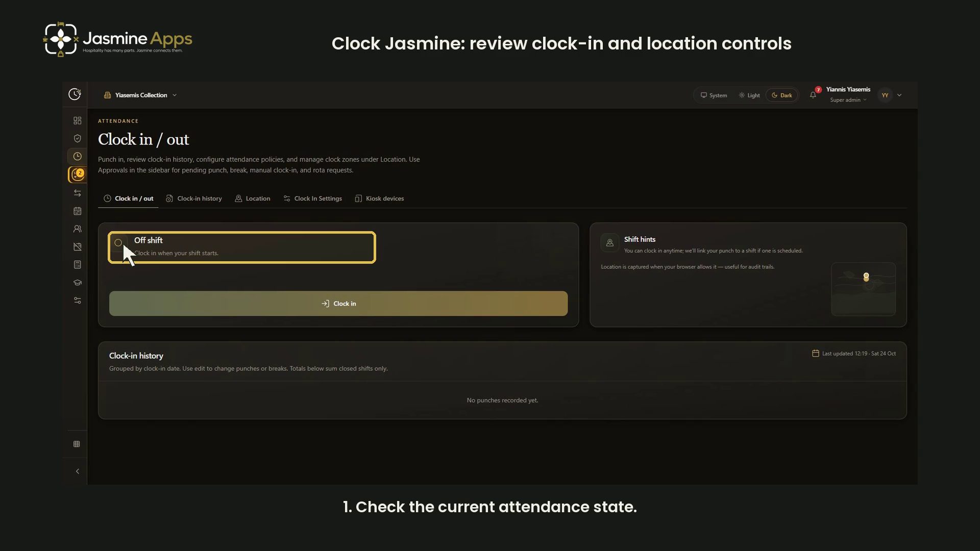980x551 pixels.
Task: Open the calendar icon in sidebar
Action: pos(77,211)
